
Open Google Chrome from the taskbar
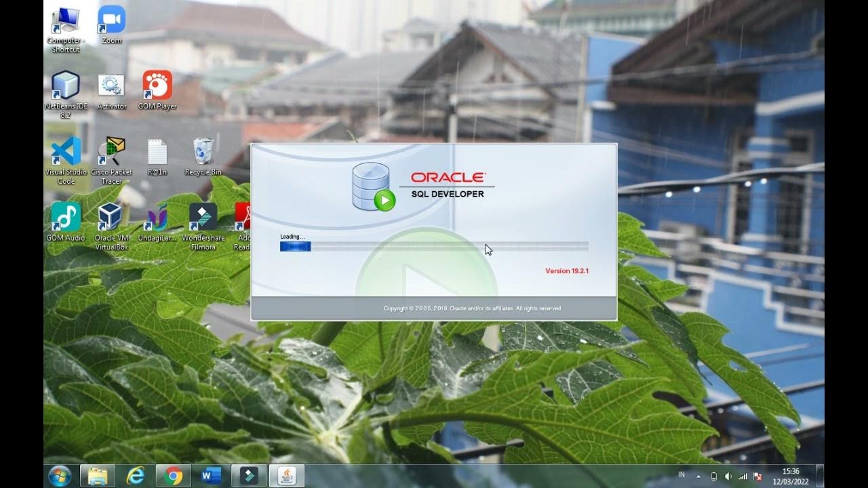click(173, 476)
